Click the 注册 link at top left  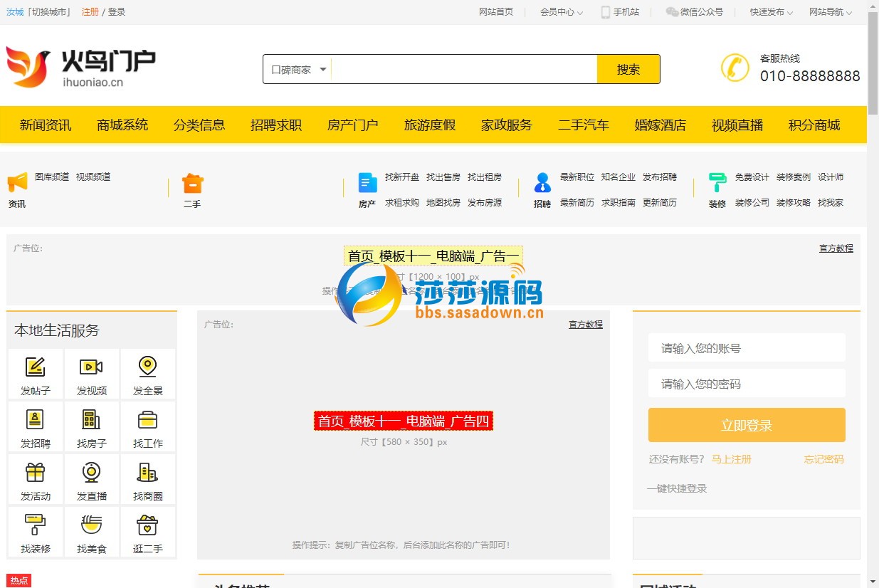(x=90, y=12)
